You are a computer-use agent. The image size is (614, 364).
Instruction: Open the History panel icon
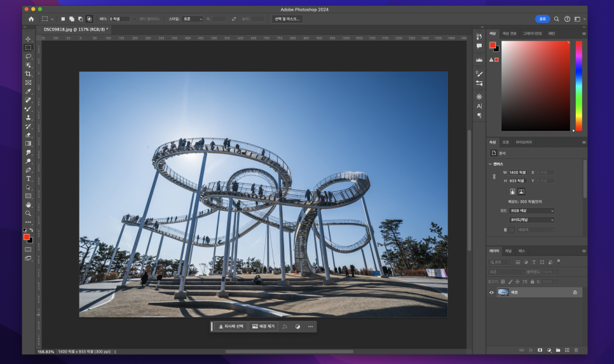pos(479,36)
